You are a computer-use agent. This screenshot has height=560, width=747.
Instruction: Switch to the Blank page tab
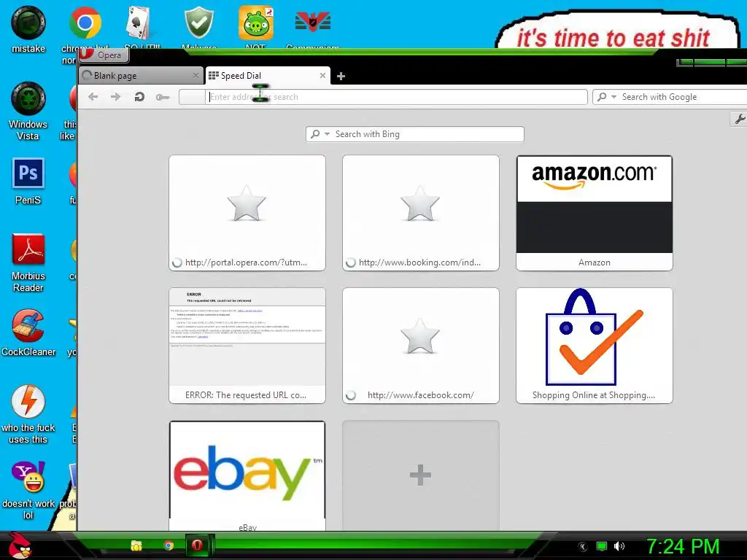click(x=141, y=76)
